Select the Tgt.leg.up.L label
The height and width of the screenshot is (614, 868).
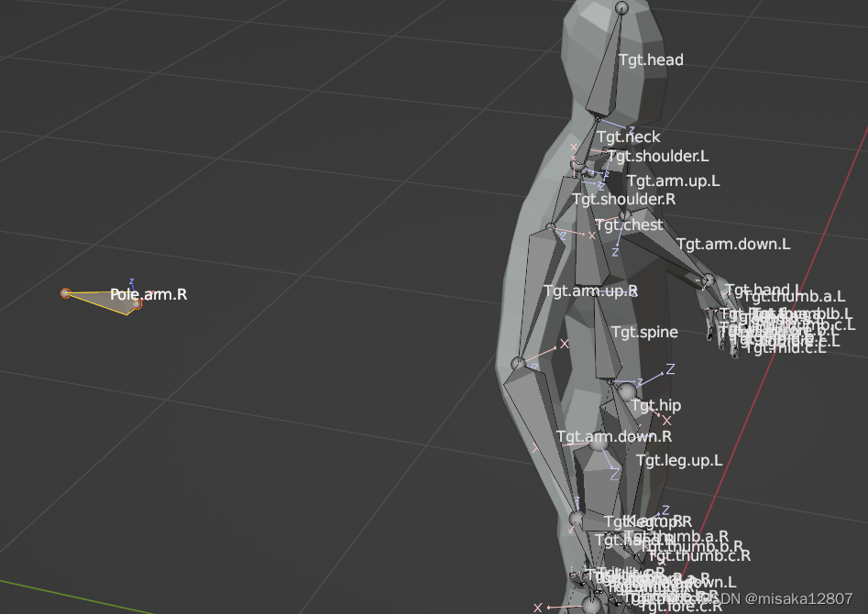[x=678, y=461]
